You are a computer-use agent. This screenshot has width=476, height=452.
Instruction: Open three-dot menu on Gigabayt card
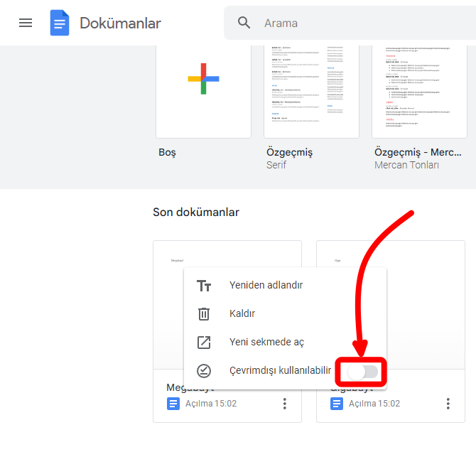(x=448, y=404)
